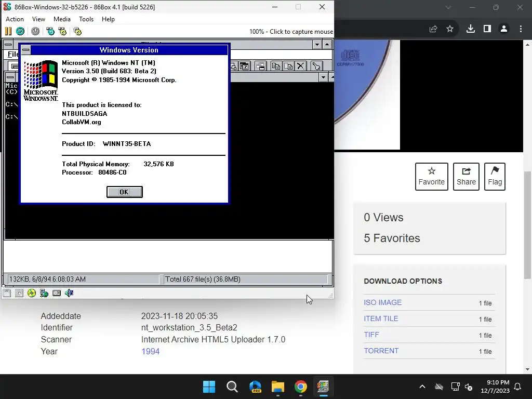Click File Manager delete X toolbar icon

coord(301,66)
